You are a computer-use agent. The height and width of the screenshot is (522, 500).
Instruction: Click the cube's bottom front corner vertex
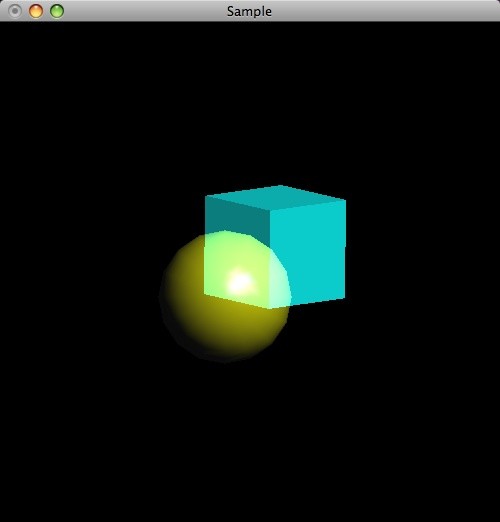(x=269, y=309)
